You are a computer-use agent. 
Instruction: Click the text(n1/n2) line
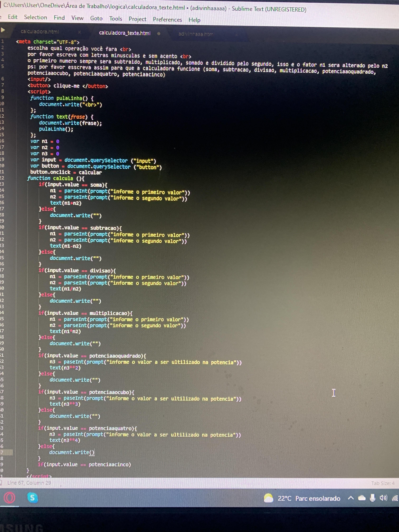pos(65,289)
